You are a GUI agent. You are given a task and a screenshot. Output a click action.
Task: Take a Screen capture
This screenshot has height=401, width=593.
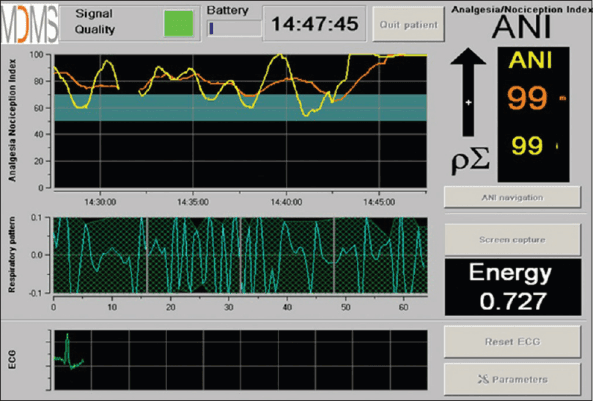point(512,239)
